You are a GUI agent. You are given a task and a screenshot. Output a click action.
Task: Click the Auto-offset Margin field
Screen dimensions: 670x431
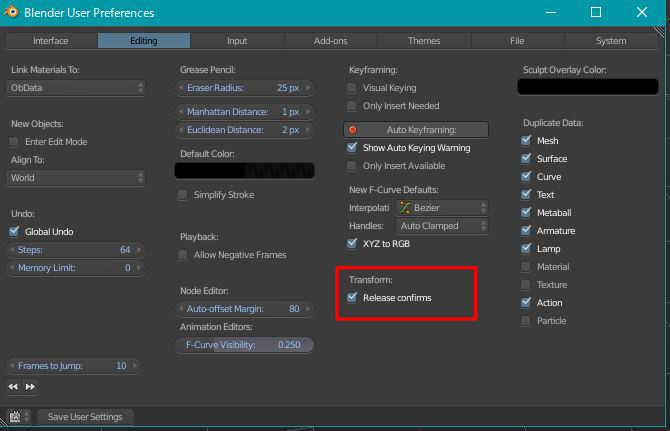point(244,308)
